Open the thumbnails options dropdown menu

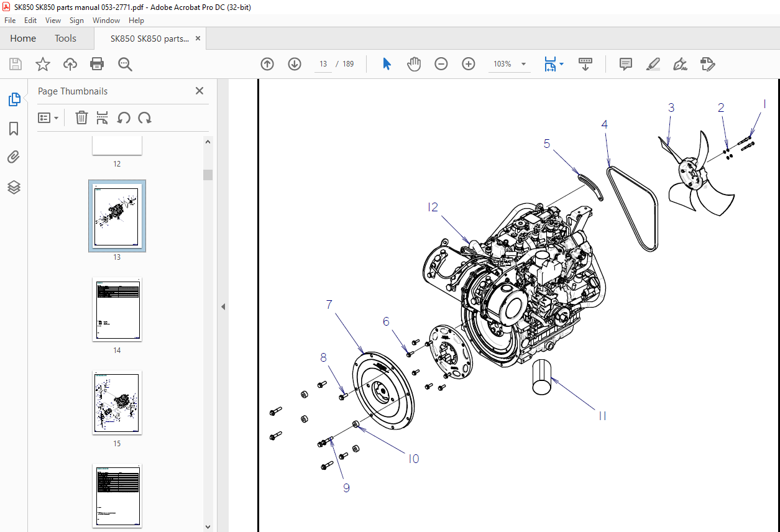coord(48,117)
